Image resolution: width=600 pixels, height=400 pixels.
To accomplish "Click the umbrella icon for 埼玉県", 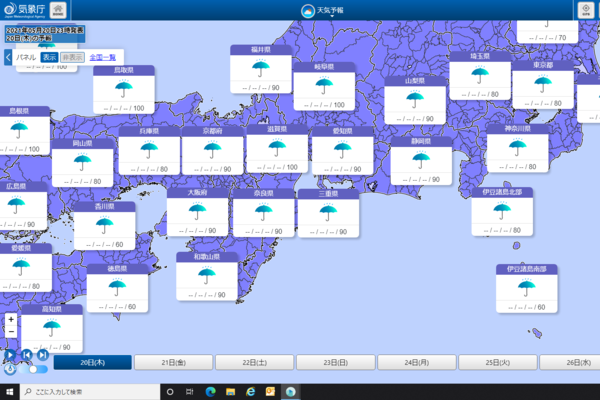I will tap(480, 75).
